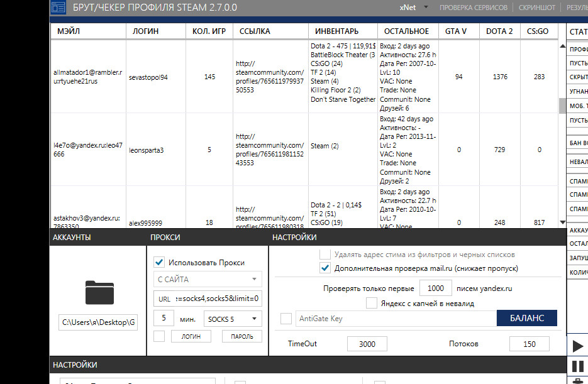Select the НЕВАЛ row in right panel
The width and height of the screenshot is (588, 384).
tap(577, 162)
